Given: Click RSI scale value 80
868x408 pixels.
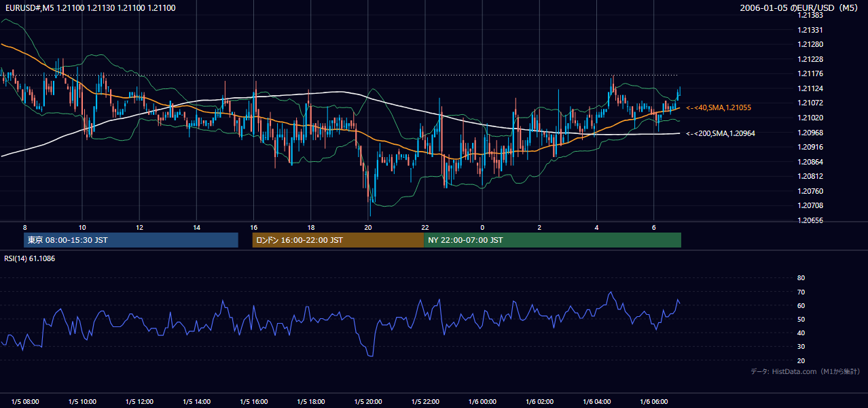Looking at the screenshot, I should pyautogui.click(x=801, y=278).
